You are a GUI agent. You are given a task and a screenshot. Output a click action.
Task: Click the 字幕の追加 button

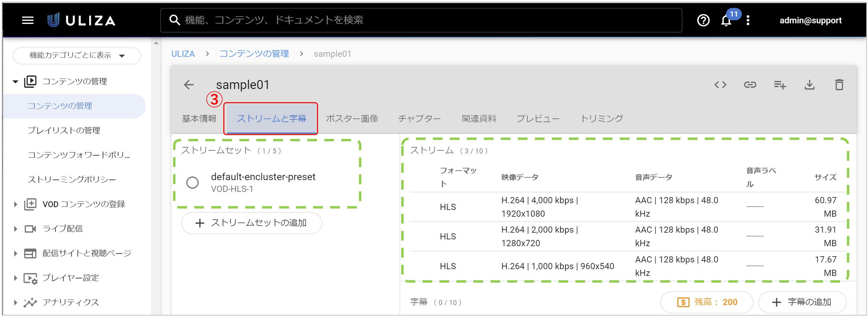tap(802, 302)
